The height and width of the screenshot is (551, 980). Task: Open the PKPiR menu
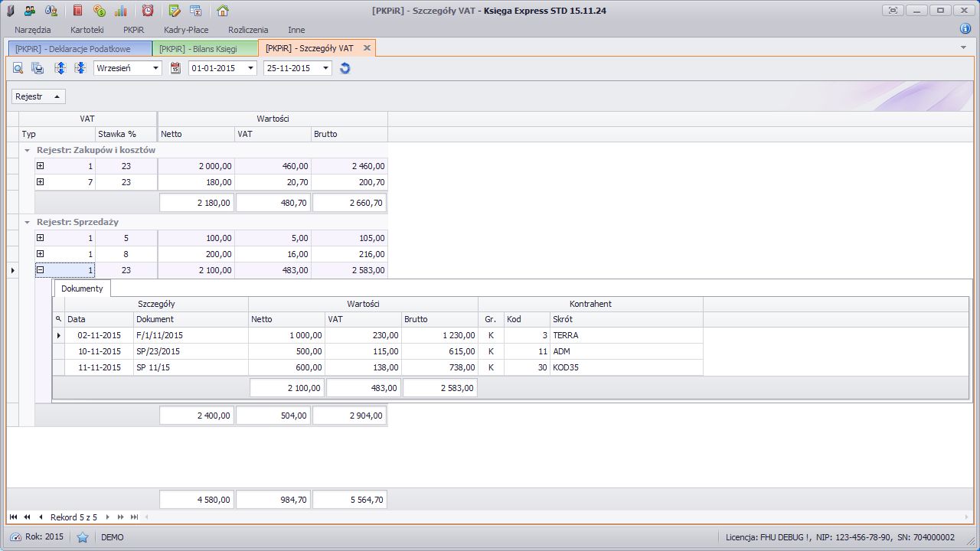coord(134,30)
